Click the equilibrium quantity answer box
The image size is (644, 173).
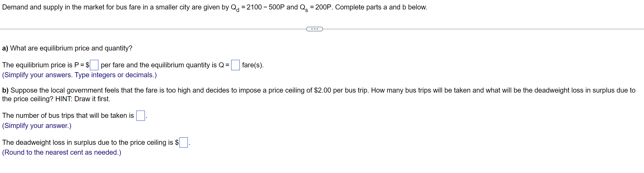(235, 65)
